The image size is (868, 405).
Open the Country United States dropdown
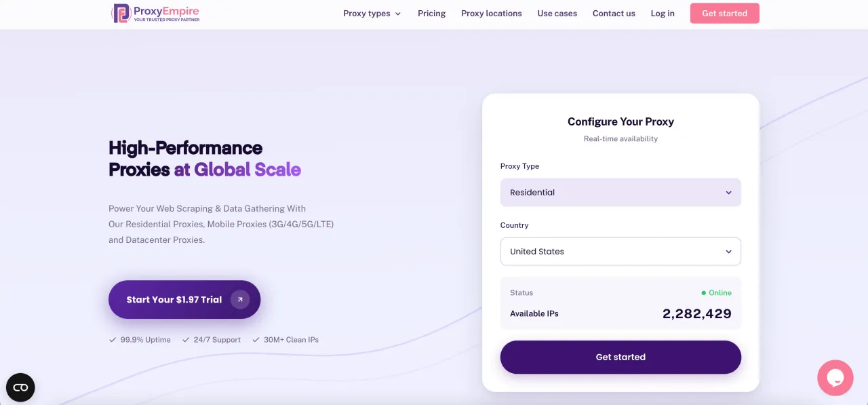pyautogui.click(x=620, y=252)
